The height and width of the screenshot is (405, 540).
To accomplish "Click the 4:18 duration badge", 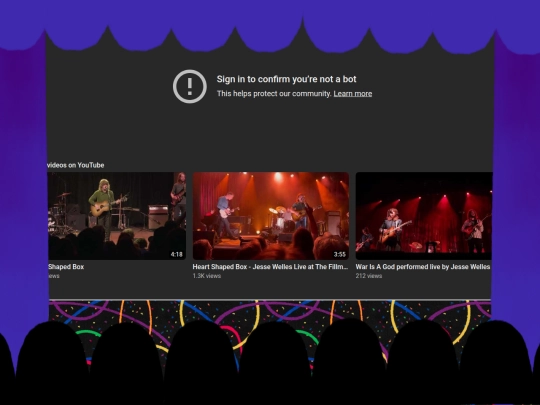I will 177,255.
